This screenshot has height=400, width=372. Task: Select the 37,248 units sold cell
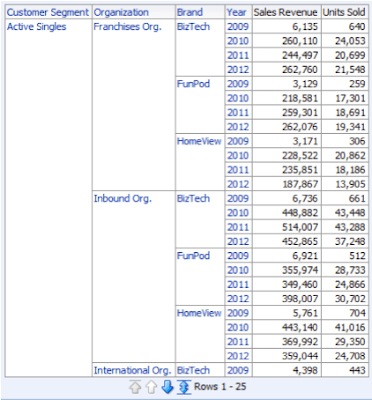tap(345, 242)
